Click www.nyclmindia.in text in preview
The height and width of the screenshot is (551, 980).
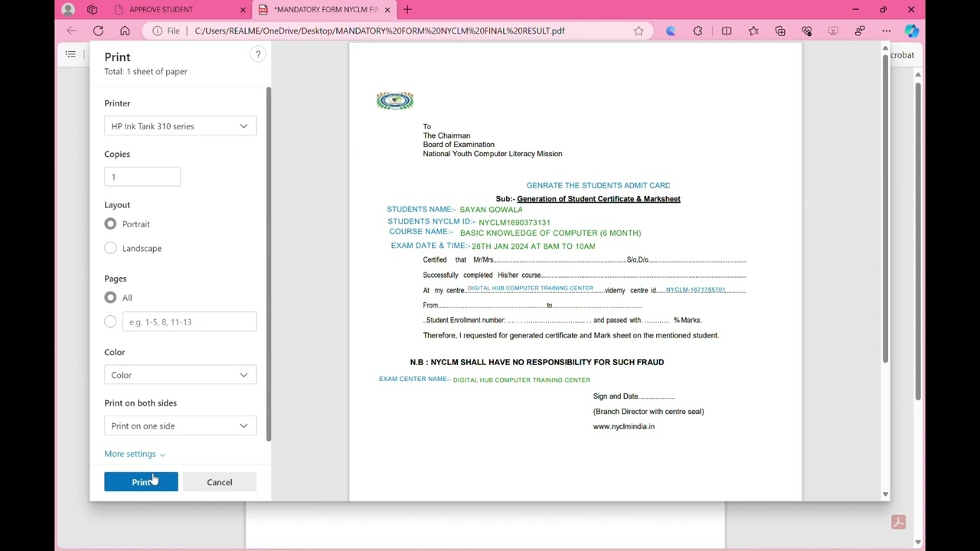(624, 426)
